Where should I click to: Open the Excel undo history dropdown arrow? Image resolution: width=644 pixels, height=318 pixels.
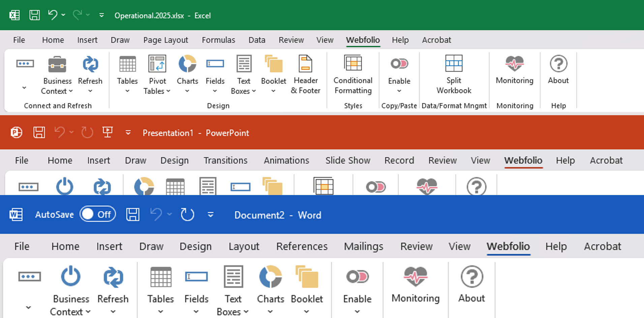tap(63, 15)
